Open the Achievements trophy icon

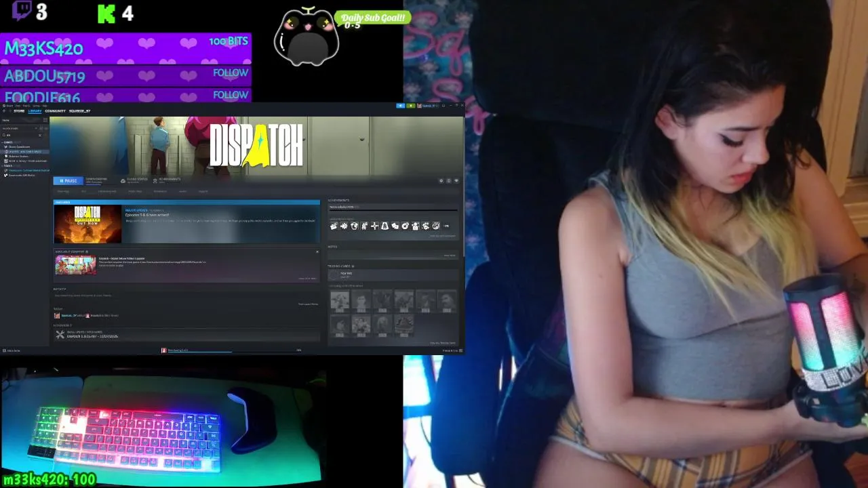coord(155,181)
